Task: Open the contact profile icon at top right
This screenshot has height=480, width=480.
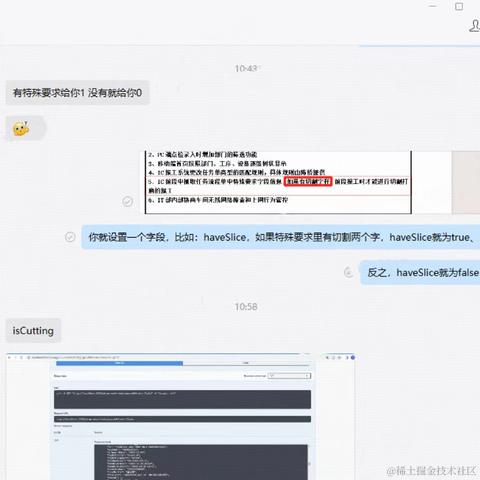Action: (x=475, y=26)
